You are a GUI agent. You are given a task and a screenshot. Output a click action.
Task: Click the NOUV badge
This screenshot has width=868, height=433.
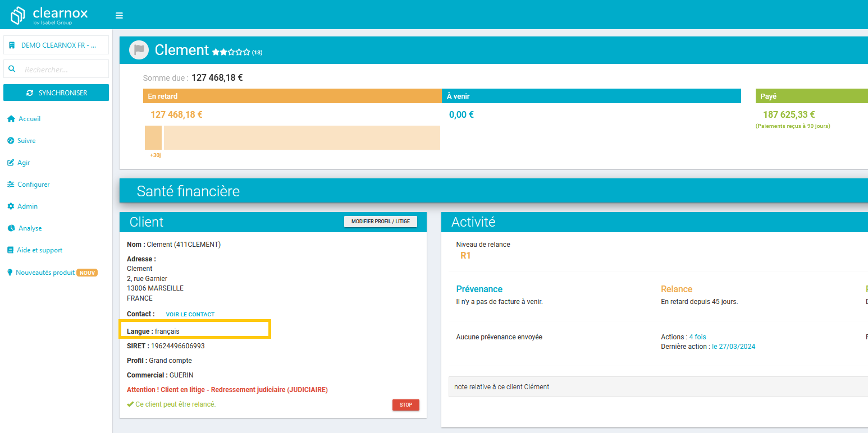click(x=87, y=273)
